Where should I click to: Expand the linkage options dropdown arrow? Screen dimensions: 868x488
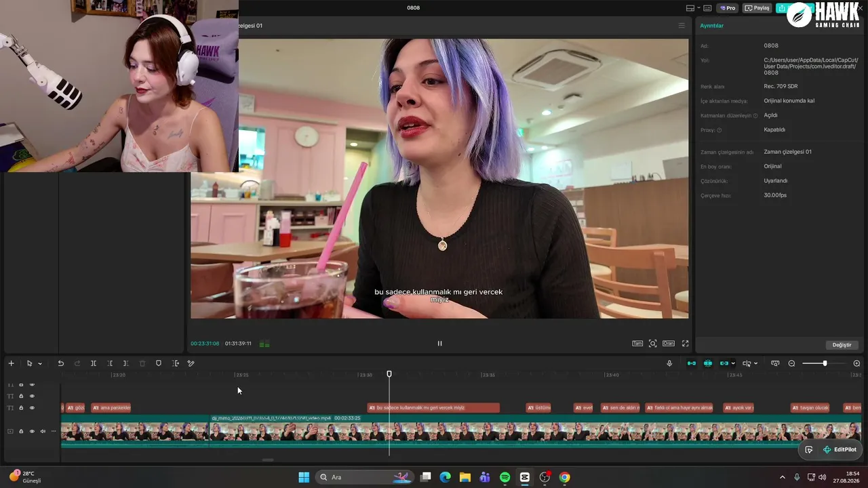733,363
